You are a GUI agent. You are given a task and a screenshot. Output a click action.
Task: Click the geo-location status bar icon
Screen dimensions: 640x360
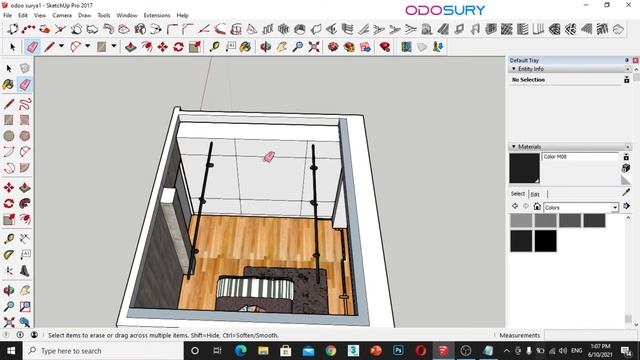coord(6,335)
